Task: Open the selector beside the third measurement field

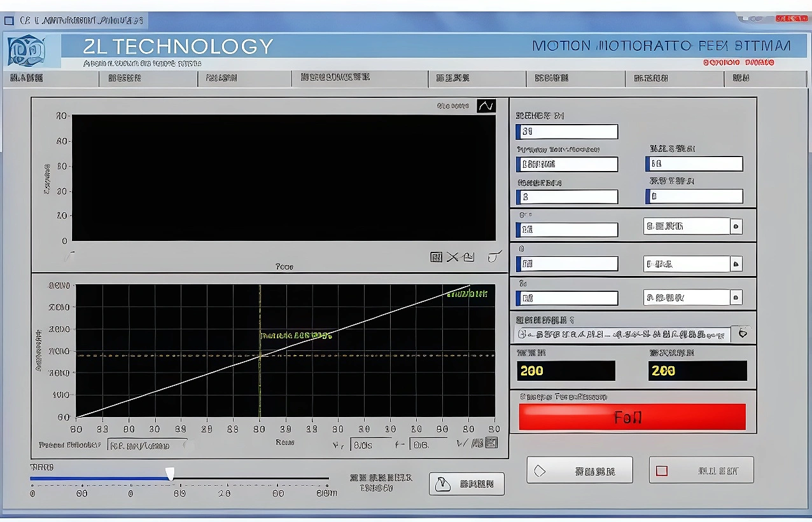Action: click(736, 297)
